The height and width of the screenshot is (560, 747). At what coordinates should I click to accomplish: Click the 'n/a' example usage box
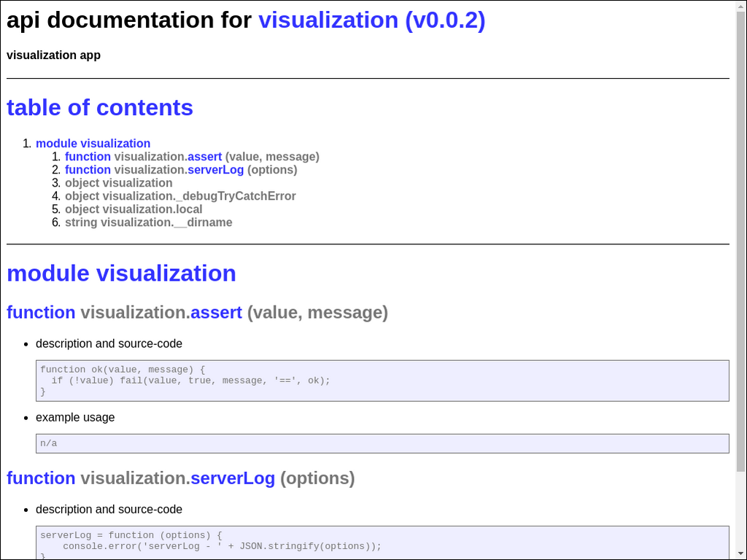coord(382,443)
